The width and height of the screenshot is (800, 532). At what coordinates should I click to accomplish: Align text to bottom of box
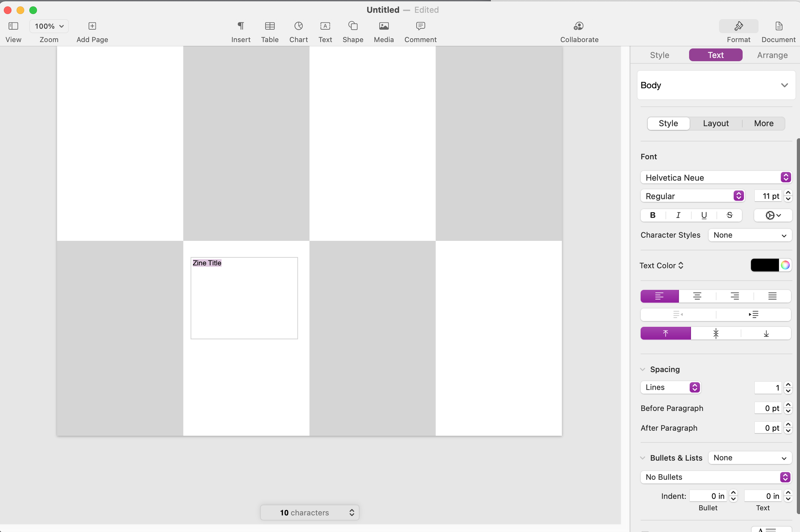click(766, 333)
